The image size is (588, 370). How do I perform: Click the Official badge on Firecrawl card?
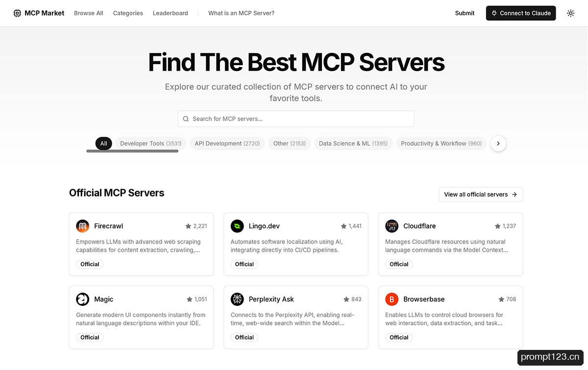[90, 264]
